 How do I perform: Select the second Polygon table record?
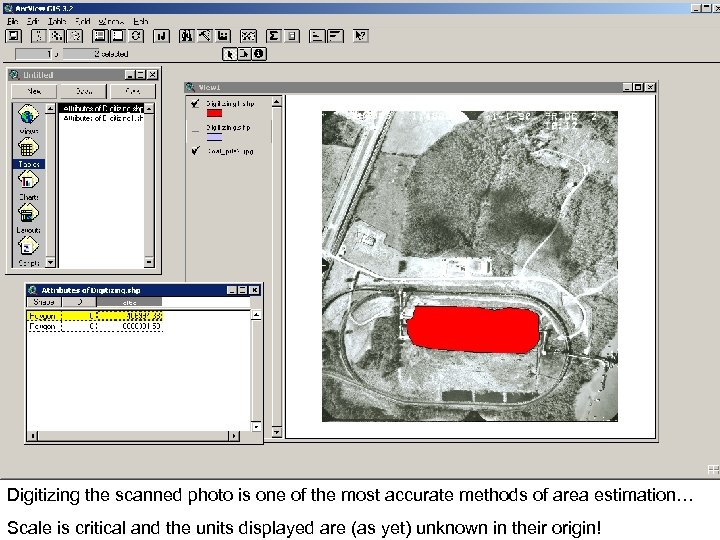(x=95, y=326)
